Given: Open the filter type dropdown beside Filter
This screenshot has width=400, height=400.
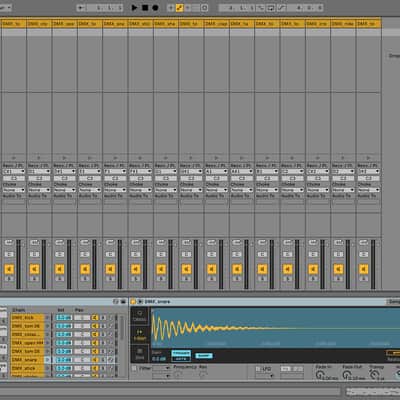Looking at the screenshot, I should tap(161, 368).
